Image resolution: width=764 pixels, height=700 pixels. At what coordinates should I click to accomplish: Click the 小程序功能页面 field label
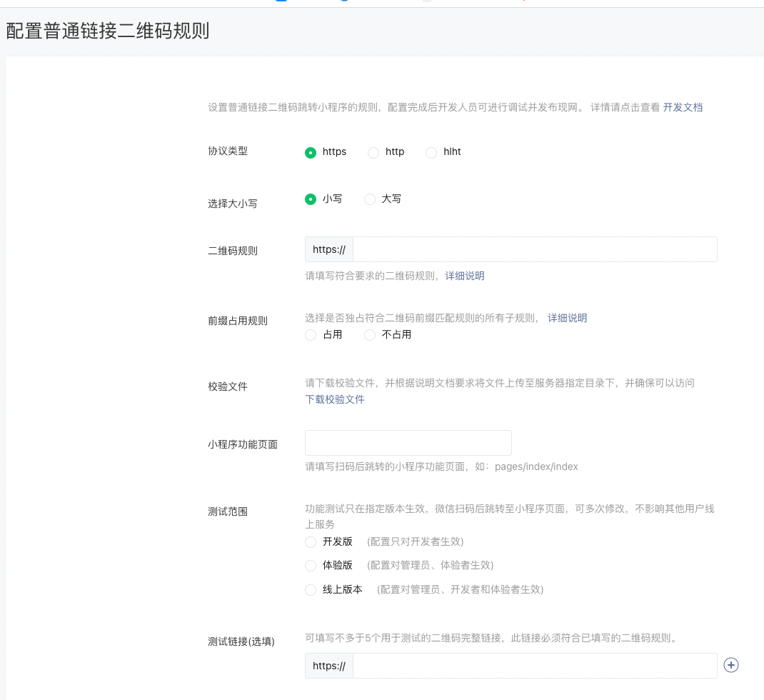pyautogui.click(x=243, y=444)
